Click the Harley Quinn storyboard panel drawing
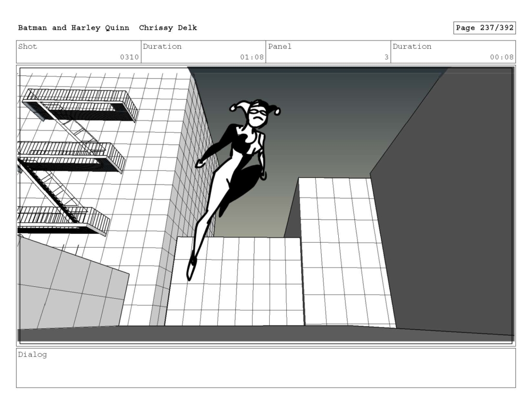 266,206
